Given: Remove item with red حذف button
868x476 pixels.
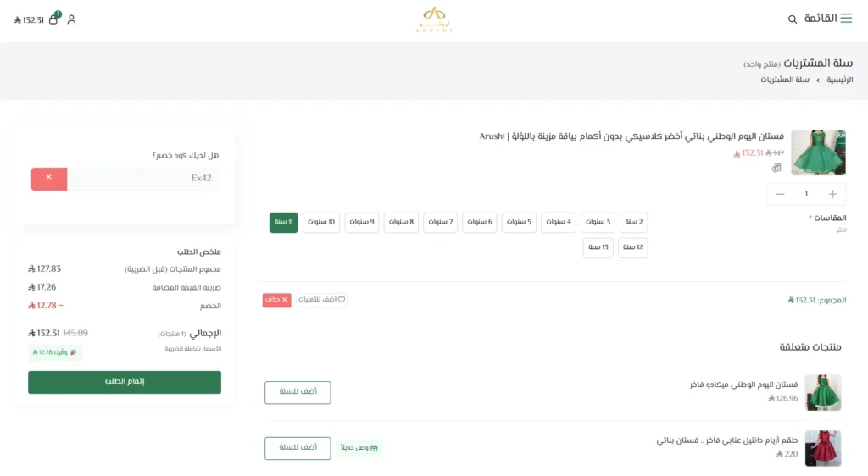Looking at the screenshot, I should [x=276, y=300].
